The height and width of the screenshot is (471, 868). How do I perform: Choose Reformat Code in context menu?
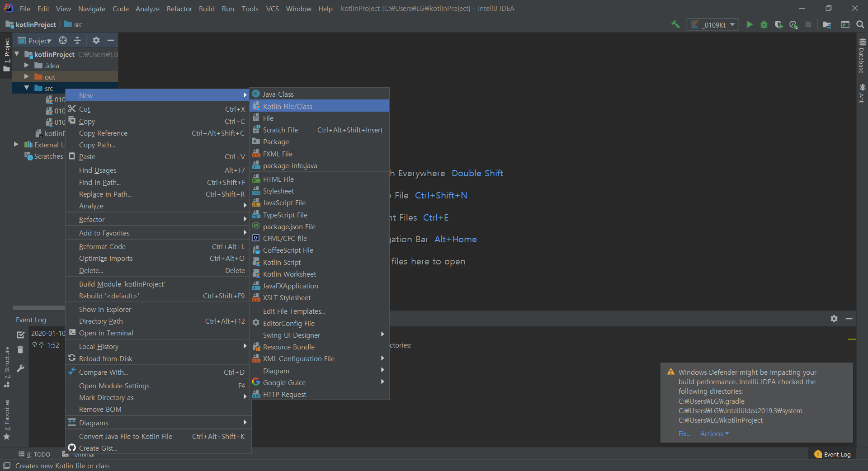tap(158, 246)
